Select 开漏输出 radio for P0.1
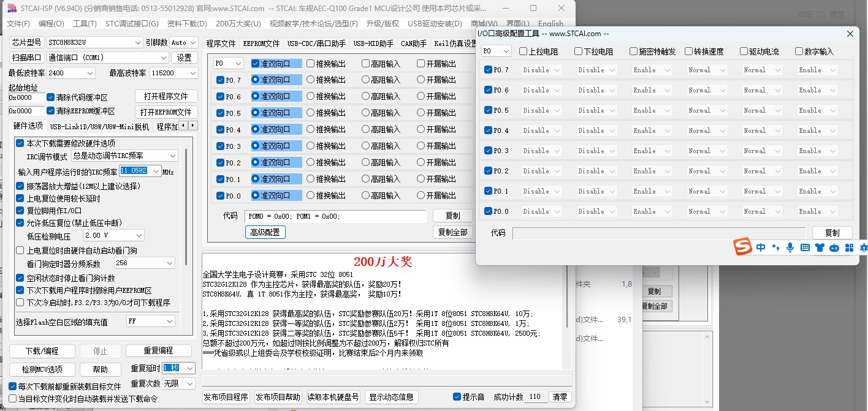The image size is (868, 411). pyautogui.click(x=421, y=179)
